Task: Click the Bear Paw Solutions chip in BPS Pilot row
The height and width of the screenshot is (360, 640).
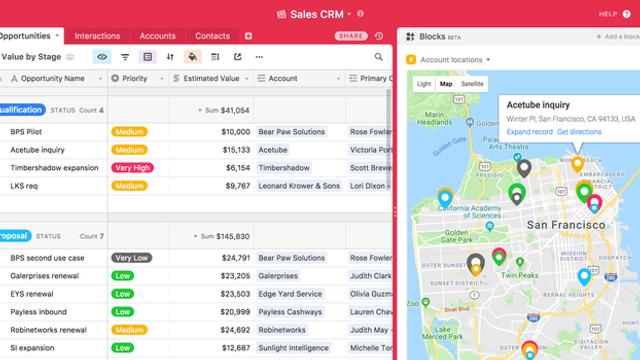Action: 291,132
